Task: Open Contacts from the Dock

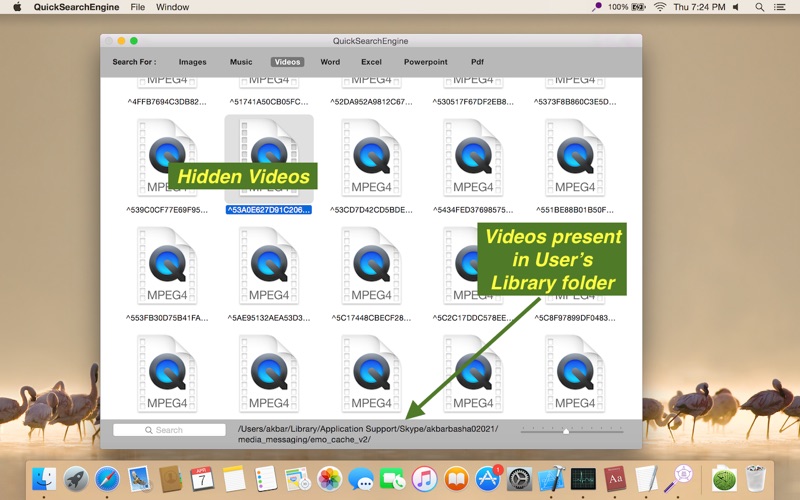Action: coord(170,480)
